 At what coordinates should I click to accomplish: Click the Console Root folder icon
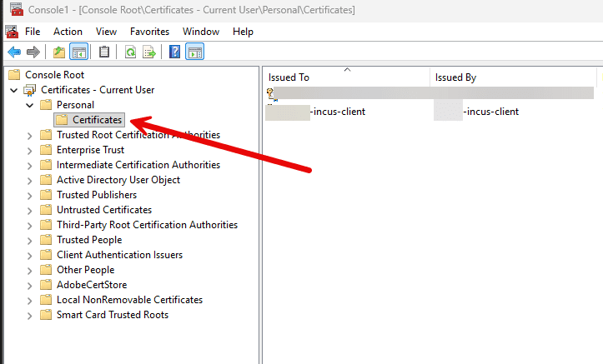click(14, 74)
